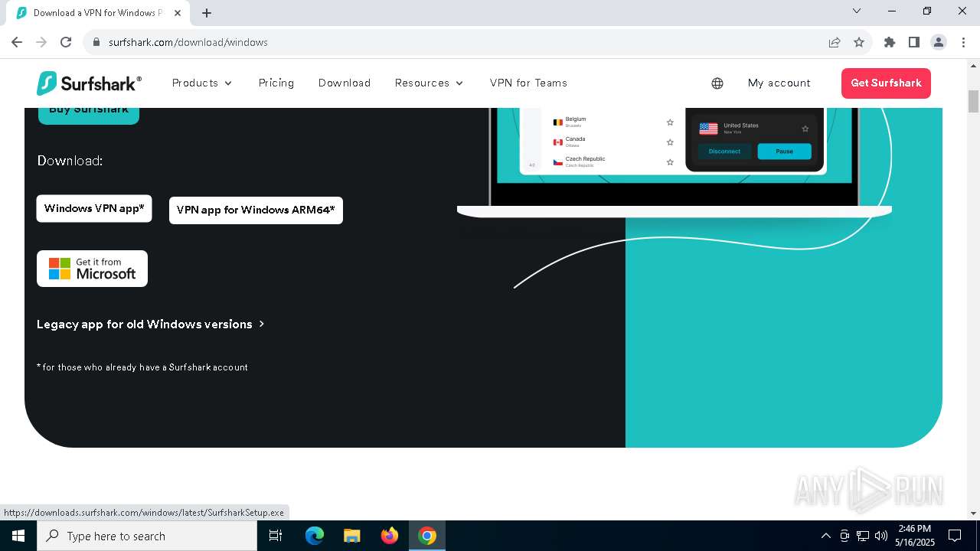Open My account

779,83
